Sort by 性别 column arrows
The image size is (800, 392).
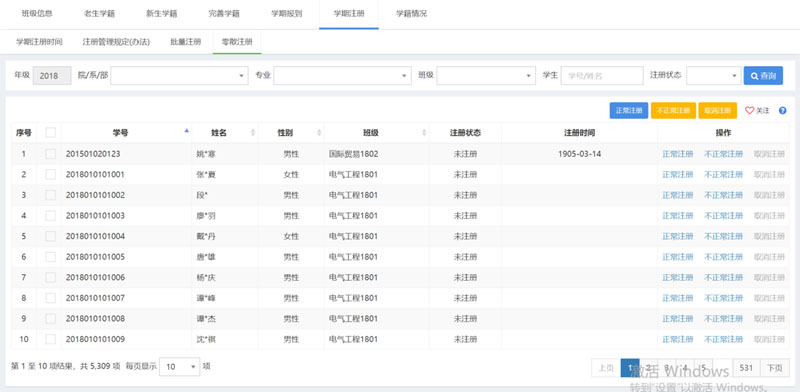[x=319, y=133]
